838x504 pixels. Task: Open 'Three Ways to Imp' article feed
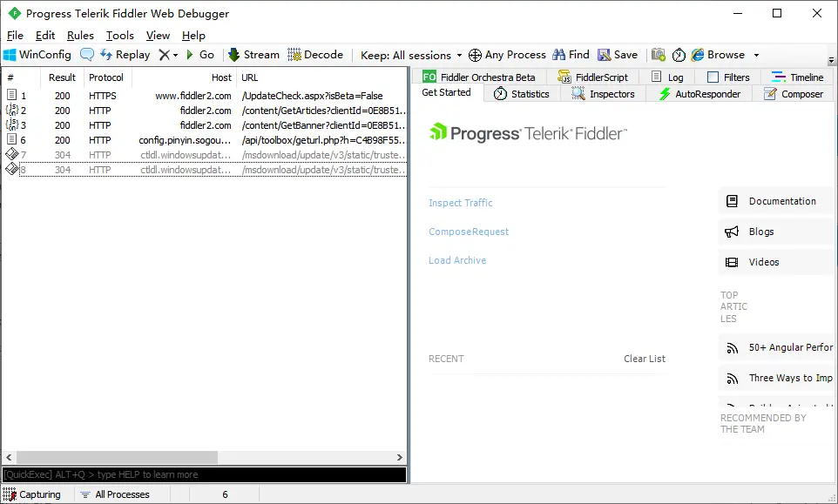click(775, 378)
